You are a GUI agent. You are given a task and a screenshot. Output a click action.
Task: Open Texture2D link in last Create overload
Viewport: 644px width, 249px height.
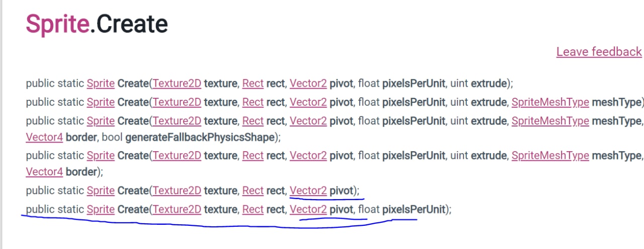point(177,209)
